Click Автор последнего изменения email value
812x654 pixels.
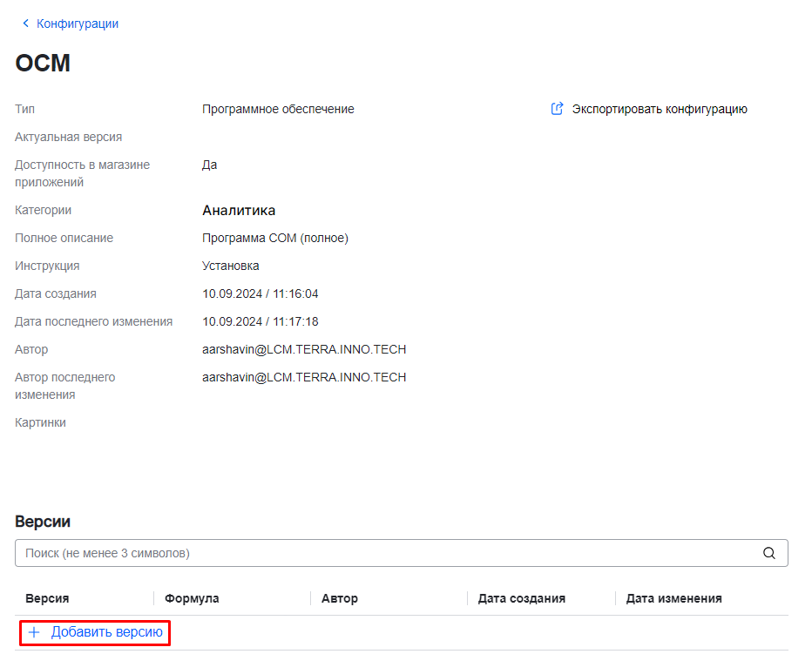[x=304, y=377]
